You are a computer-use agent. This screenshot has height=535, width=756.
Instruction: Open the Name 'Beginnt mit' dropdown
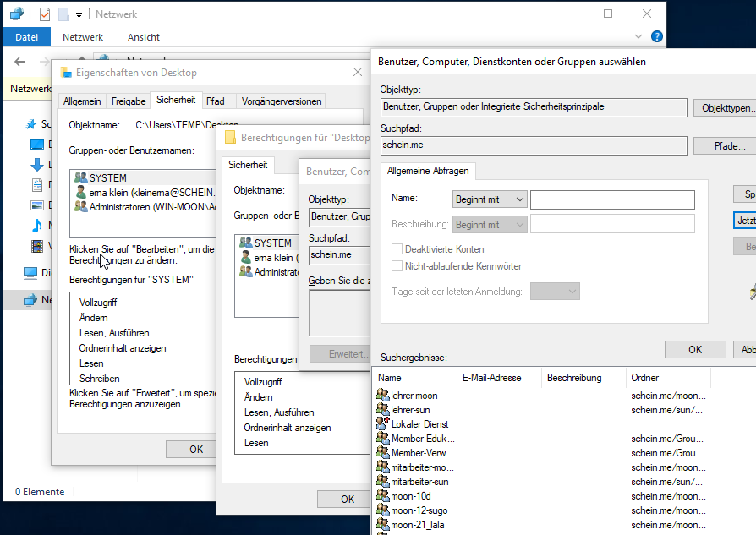[x=490, y=199]
